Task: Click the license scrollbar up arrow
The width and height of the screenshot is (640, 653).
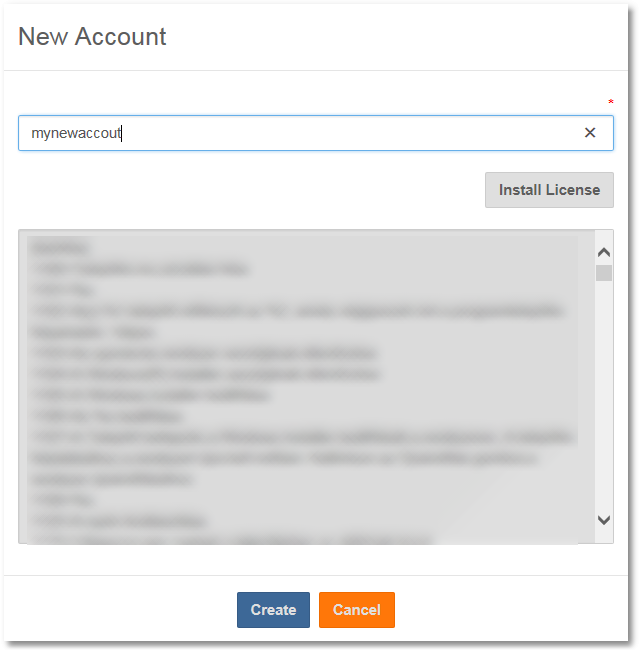Action: pyautogui.click(x=604, y=253)
